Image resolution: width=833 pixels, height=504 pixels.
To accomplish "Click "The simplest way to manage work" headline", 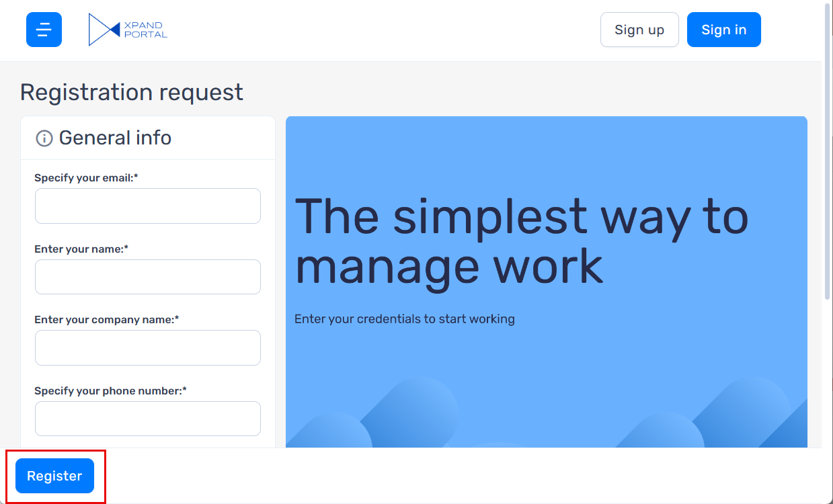I will pos(521,241).
